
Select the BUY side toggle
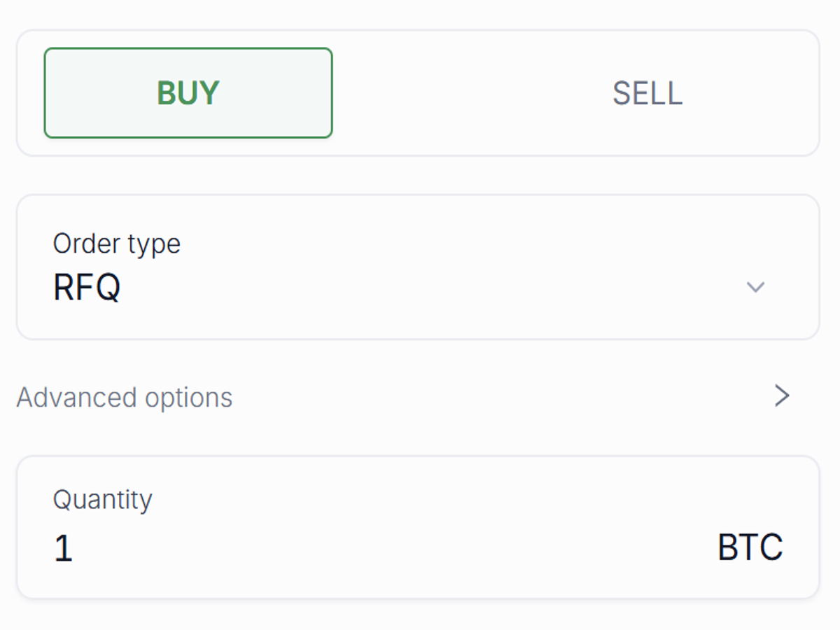188,93
